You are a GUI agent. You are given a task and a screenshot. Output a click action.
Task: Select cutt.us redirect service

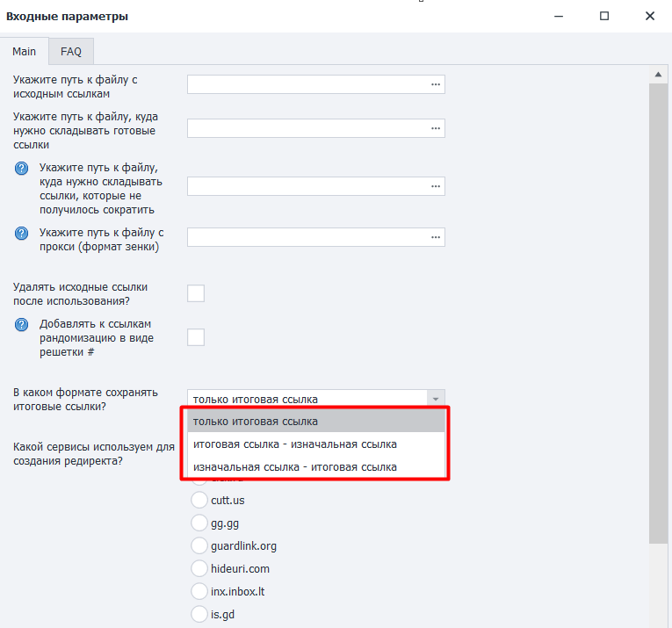click(x=199, y=500)
